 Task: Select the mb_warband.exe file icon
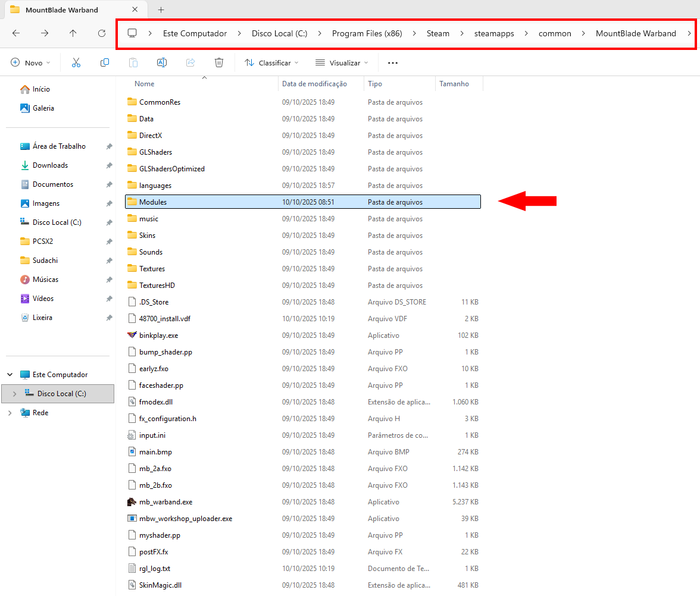point(132,502)
